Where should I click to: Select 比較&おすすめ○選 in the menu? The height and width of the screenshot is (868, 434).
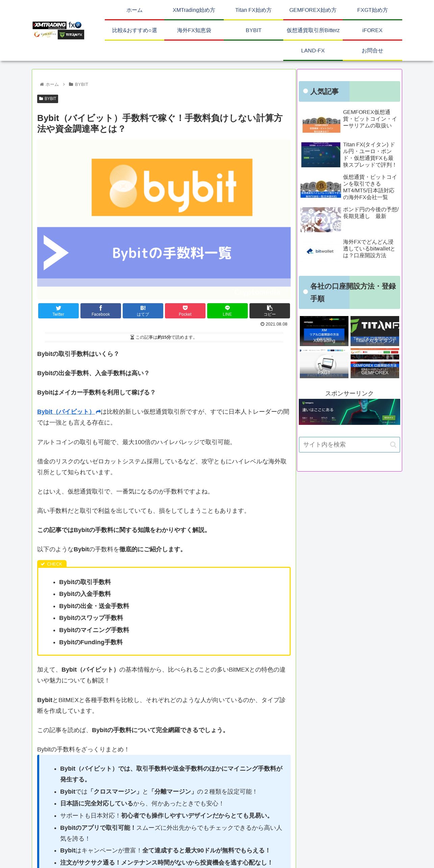(x=135, y=30)
